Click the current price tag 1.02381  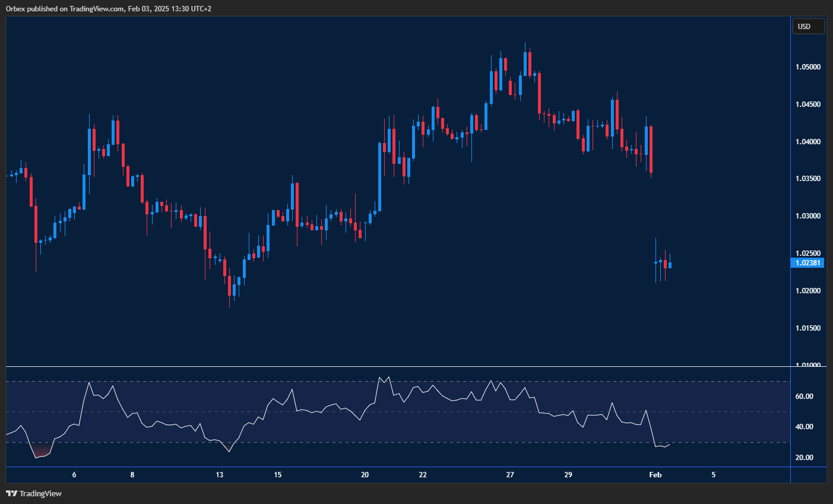807,263
